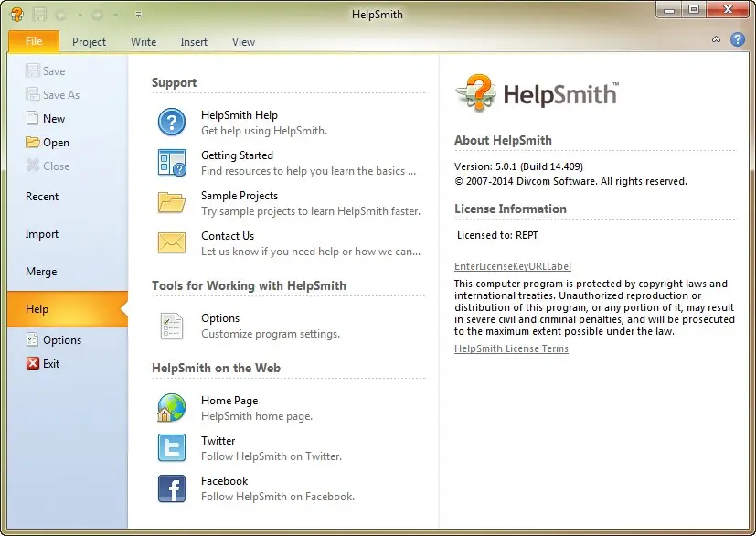Click the Save icon in quick access toolbar

click(39, 15)
